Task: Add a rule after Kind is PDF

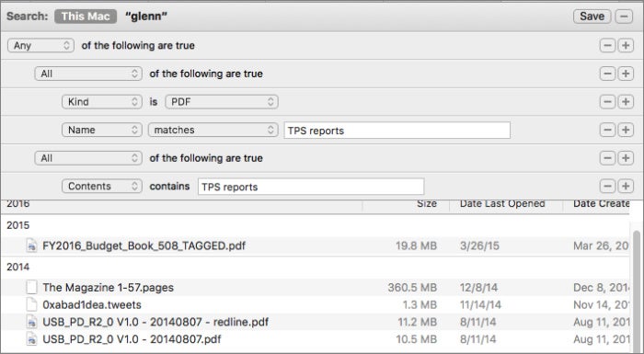Action: click(626, 102)
